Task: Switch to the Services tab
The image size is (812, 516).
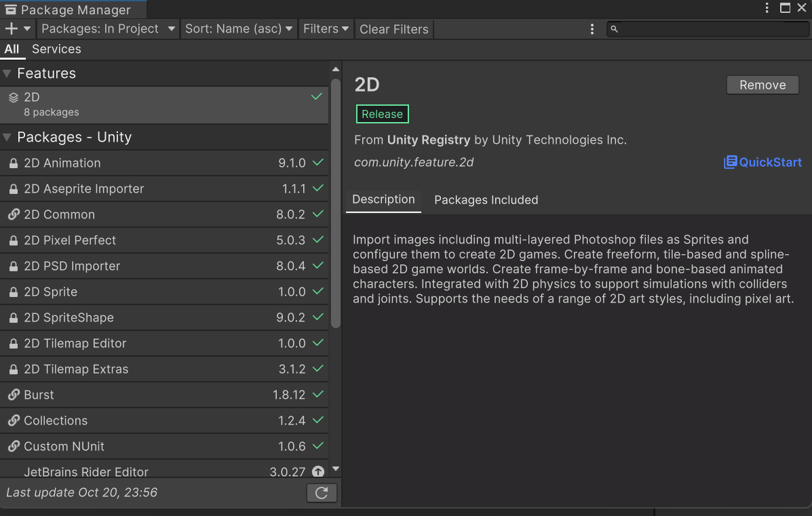Action: 56,49
